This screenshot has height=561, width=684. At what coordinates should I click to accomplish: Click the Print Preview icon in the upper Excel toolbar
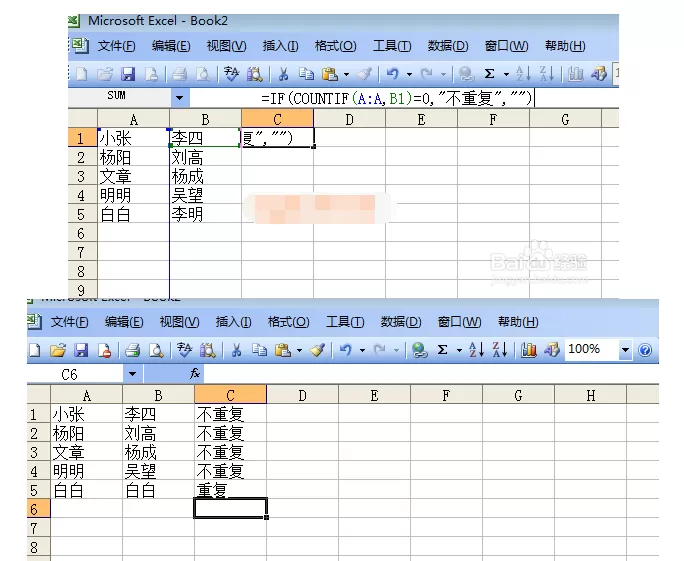203,75
